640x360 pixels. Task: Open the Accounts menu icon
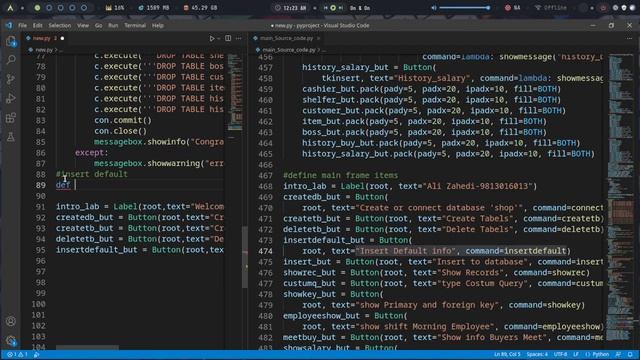click(x=11, y=321)
